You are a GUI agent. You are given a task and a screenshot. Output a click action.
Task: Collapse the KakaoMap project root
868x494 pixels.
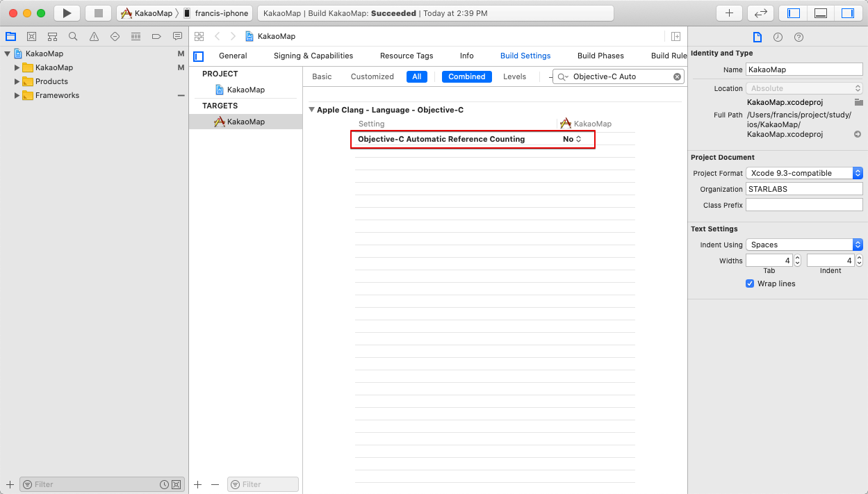tap(8, 53)
